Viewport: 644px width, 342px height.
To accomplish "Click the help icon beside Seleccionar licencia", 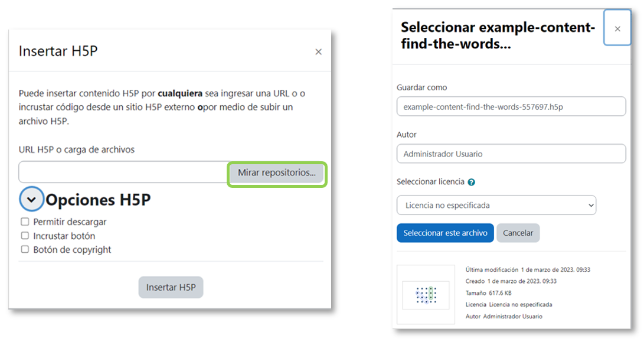I will pos(471,181).
